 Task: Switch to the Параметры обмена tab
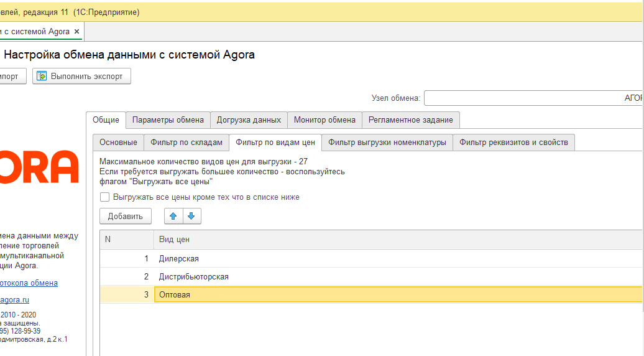[x=168, y=120]
